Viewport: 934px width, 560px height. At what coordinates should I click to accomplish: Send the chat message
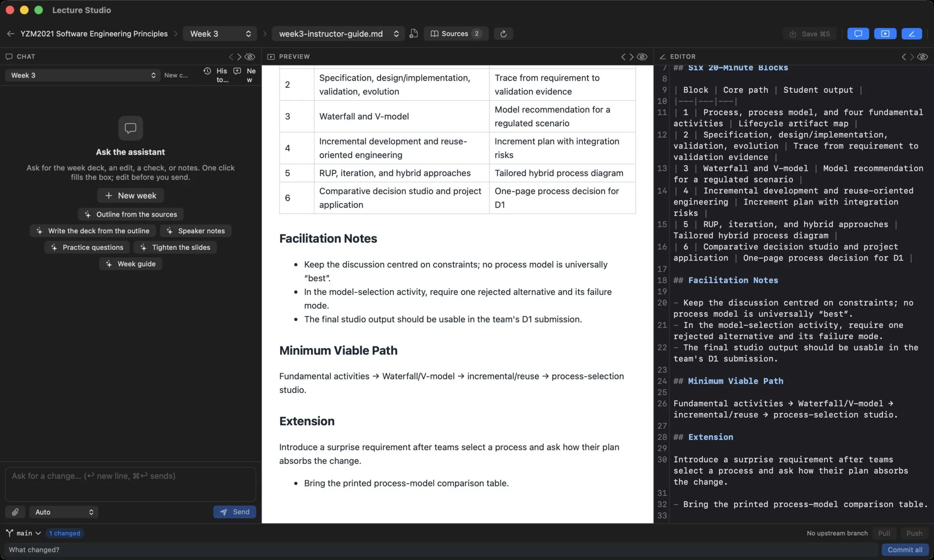234,512
